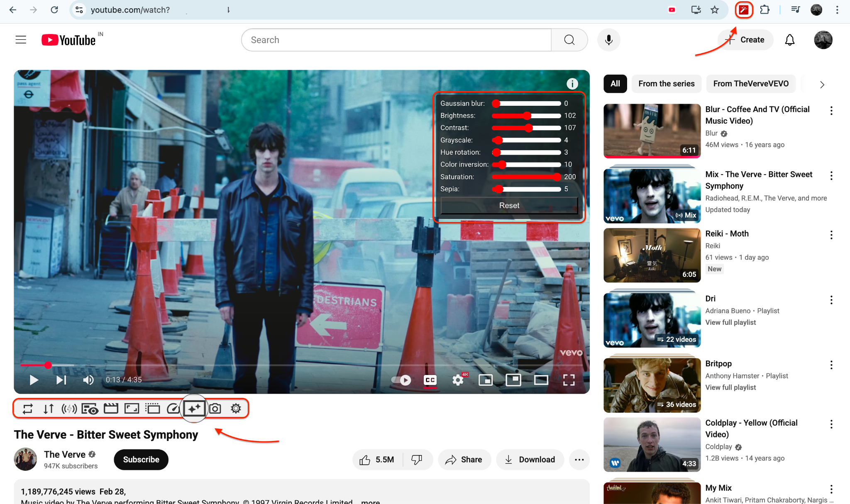Toggle fullscreen mode
The image size is (850, 504).
point(569,380)
